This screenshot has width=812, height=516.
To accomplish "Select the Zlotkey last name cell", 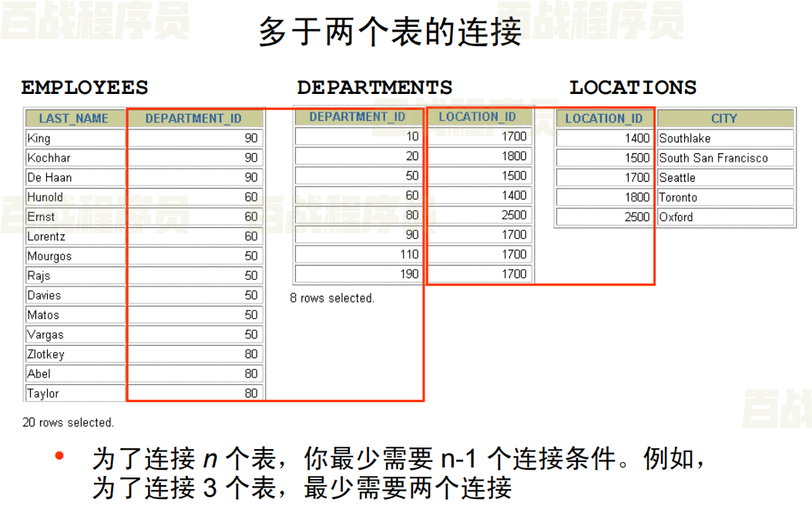I will point(74,354).
